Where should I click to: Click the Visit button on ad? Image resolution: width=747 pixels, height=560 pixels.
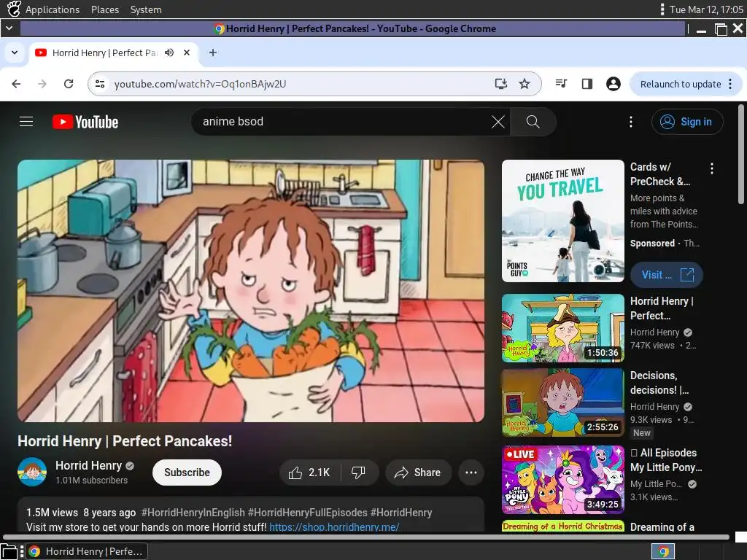(667, 275)
